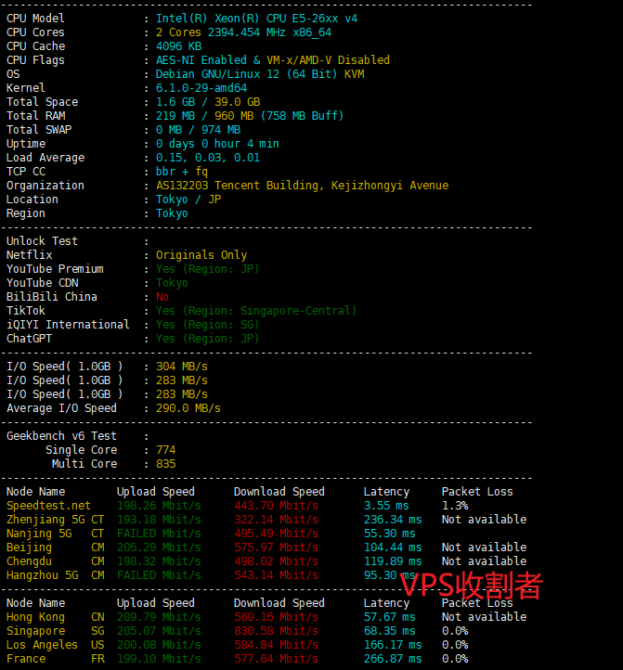The height and width of the screenshot is (670, 623).
Task: Click the CPU Model value Intel Xeon text
Action: (x=256, y=18)
